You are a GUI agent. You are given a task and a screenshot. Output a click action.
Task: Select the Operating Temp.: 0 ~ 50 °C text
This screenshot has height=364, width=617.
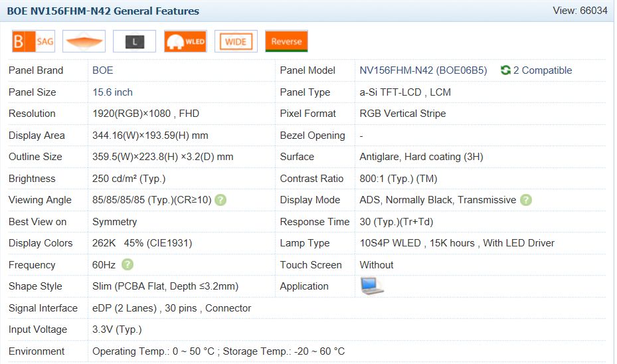point(153,351)
